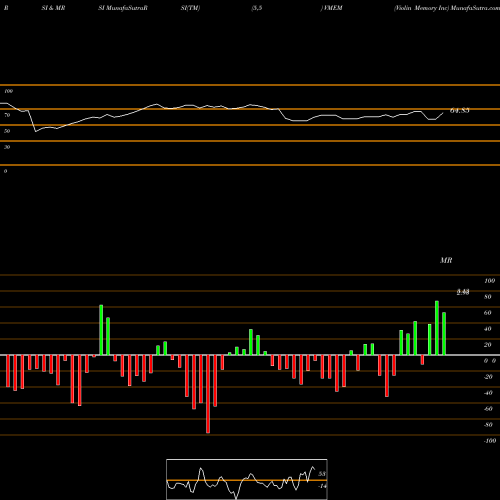Click the MR axis label -20
Screen dimensions: 500x500
[x=488, y=377]
